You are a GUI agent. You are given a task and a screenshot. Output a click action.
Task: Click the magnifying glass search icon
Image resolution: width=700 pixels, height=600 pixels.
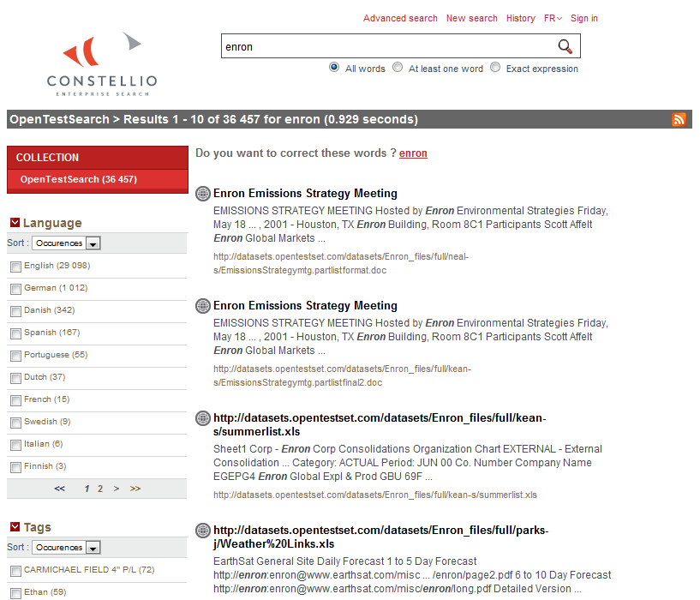[x=565, y=46]
